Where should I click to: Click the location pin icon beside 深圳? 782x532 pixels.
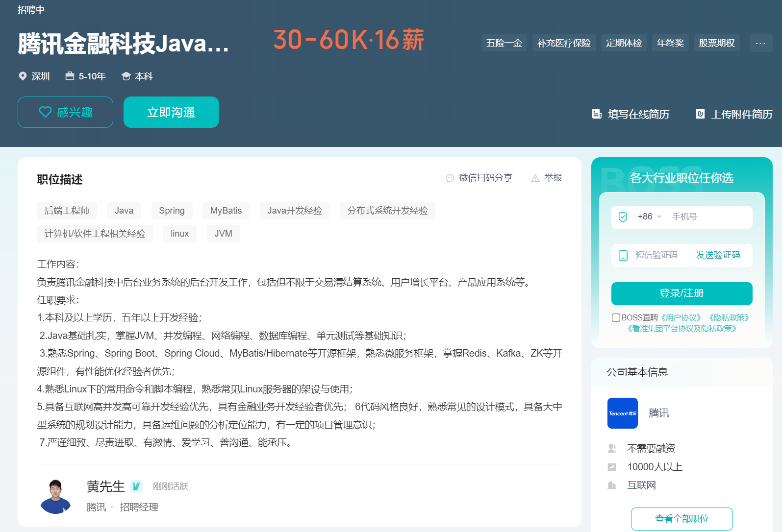(23, 76)
